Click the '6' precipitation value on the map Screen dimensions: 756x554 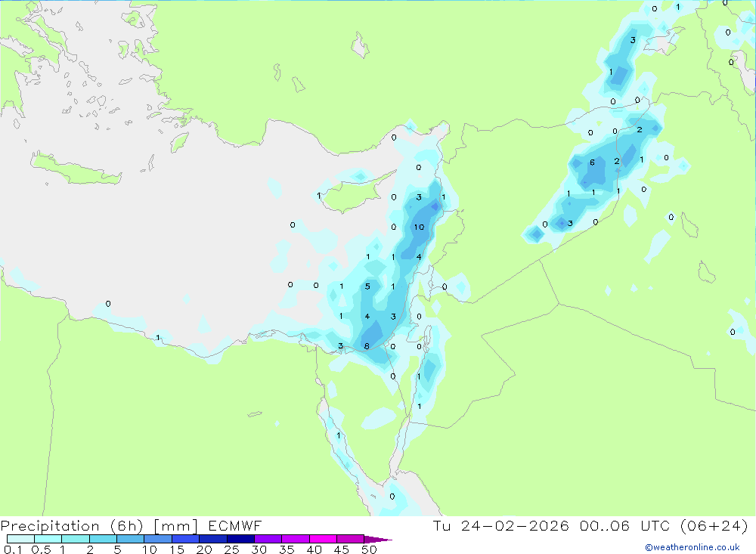coord(592,162)
